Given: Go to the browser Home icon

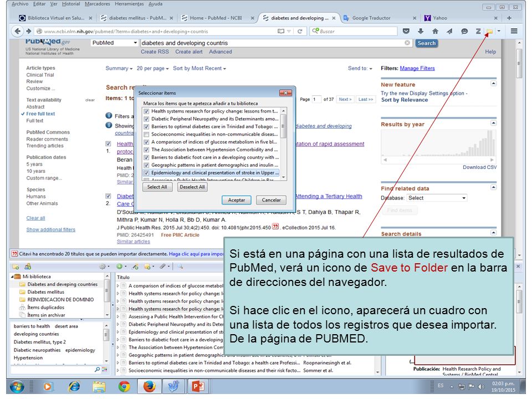Looking at the screenshot, I should point(436,31).
